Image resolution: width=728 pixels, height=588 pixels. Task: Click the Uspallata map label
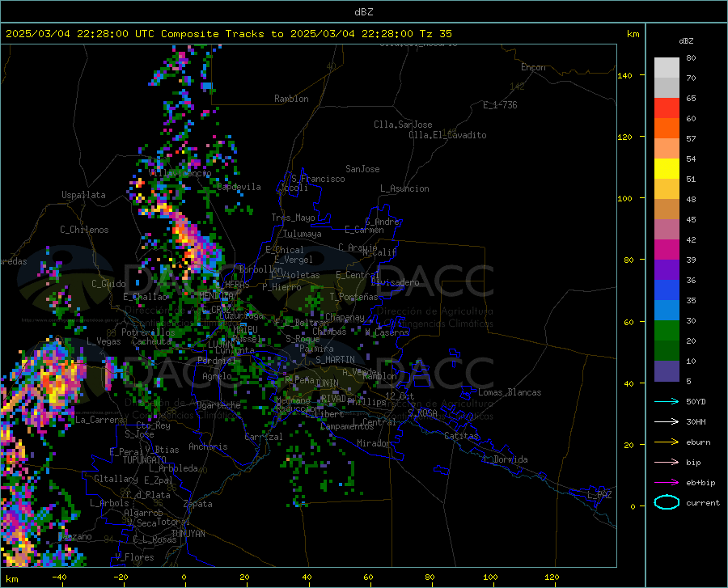coord(83,195)
